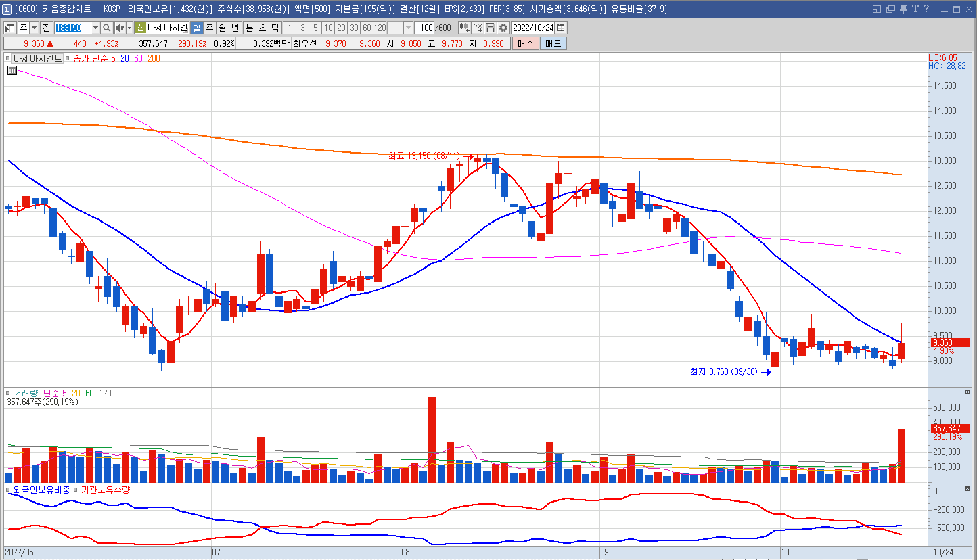
Task: Click the 최저 8,760 (09/30) low marker
Action: coord(723,371)
